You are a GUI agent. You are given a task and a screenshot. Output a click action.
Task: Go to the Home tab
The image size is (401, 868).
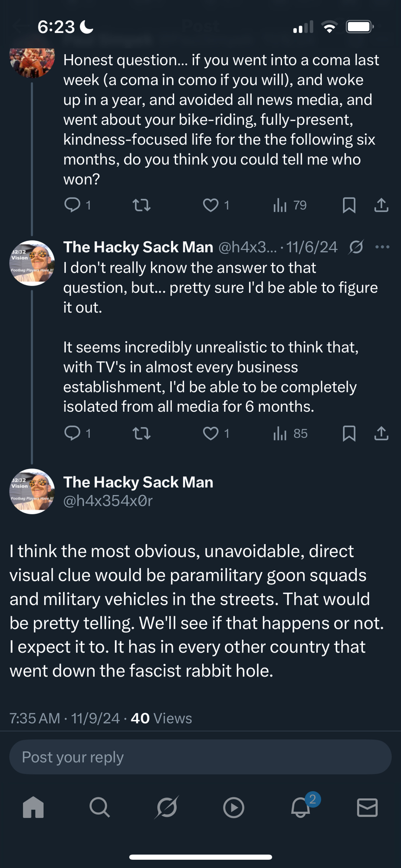[x=33, y=807]
